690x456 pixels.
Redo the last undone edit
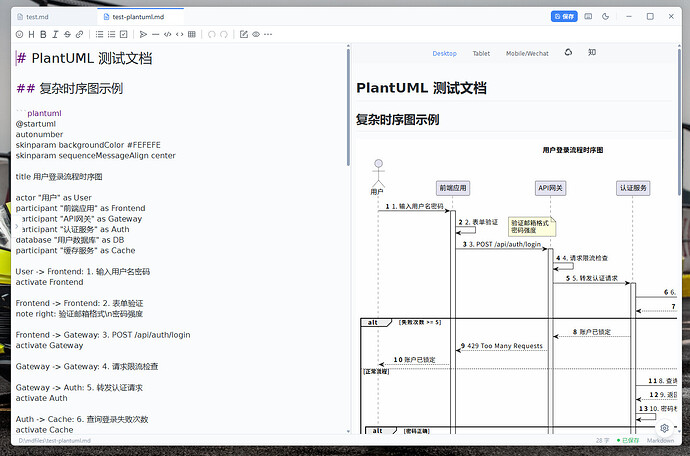pos(224,34)
